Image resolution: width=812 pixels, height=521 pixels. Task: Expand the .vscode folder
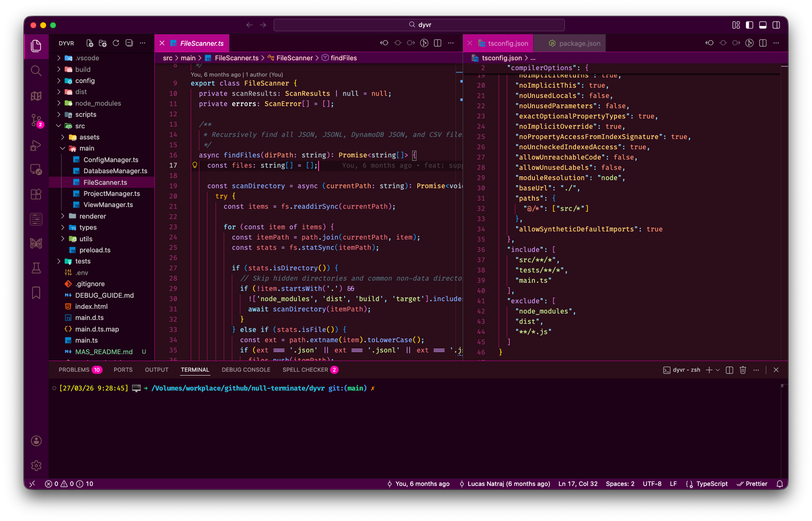tap(102, 58)
